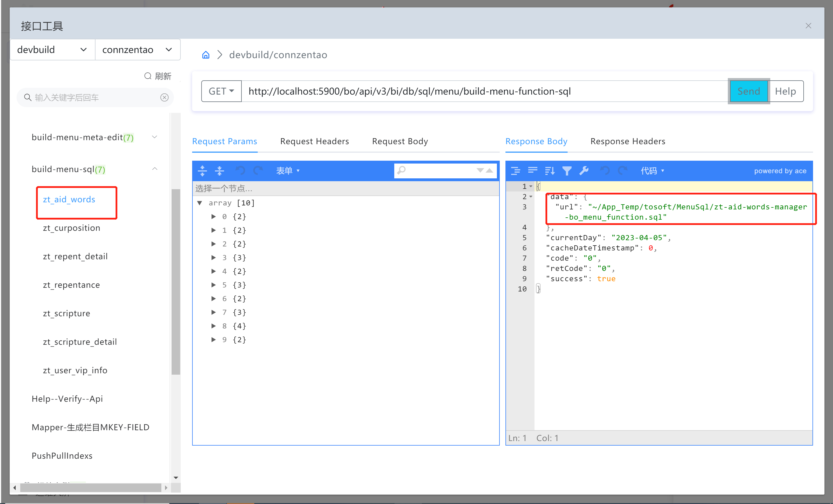The width and height of the screenshot is (833, 504).
Task: Expand array item 3 {3}
Action: 213,257
